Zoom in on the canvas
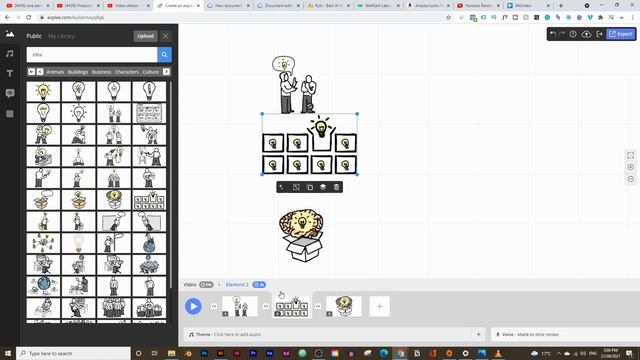Image resolution: width=640 pixels, height=360 pixels. pyautogui.click(x=631, y=167)
